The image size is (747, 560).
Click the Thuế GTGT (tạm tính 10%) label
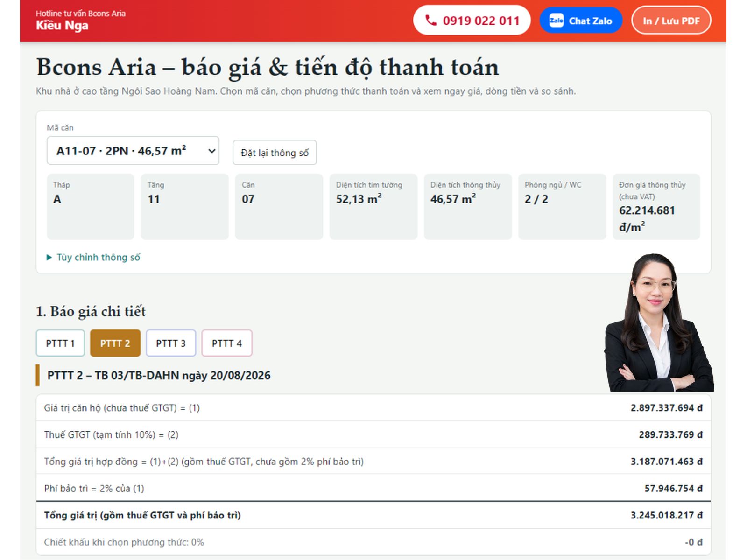[x=111, y=435]
